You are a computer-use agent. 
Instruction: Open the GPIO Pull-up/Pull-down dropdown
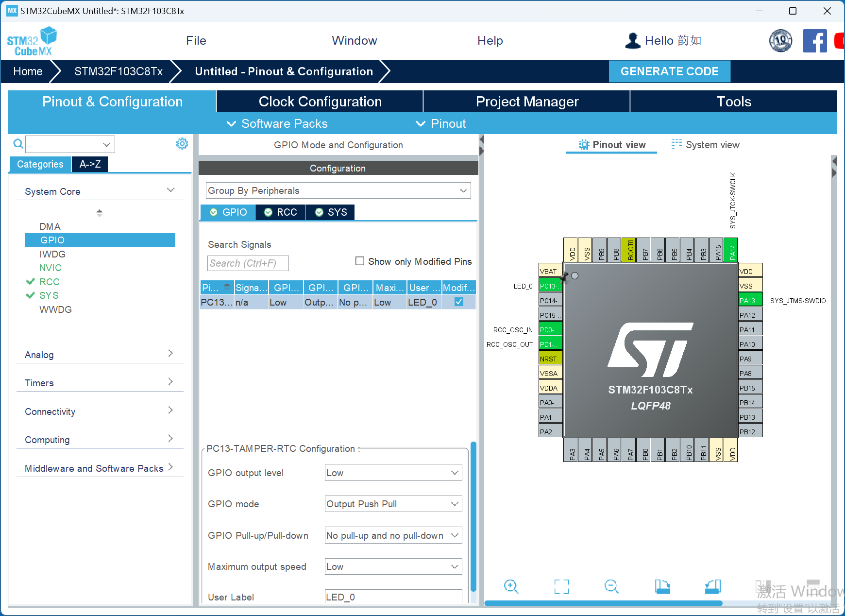tap(393, 535)
